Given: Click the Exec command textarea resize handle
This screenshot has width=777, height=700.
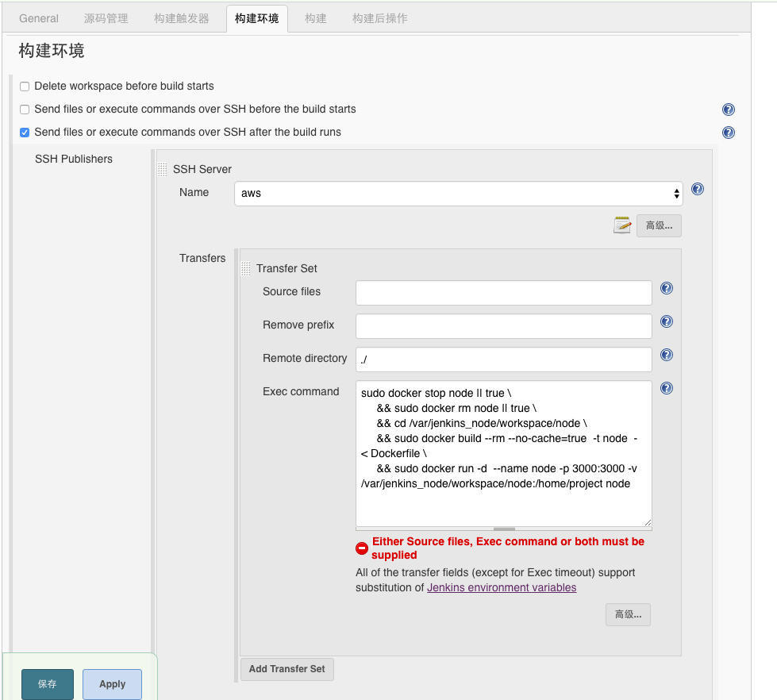Looking at the screenshot, I should [x=647, y=523].
